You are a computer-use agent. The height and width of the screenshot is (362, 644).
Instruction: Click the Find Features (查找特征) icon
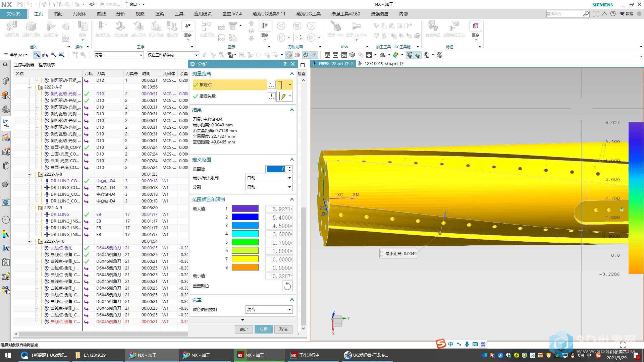tap(433, 29)
